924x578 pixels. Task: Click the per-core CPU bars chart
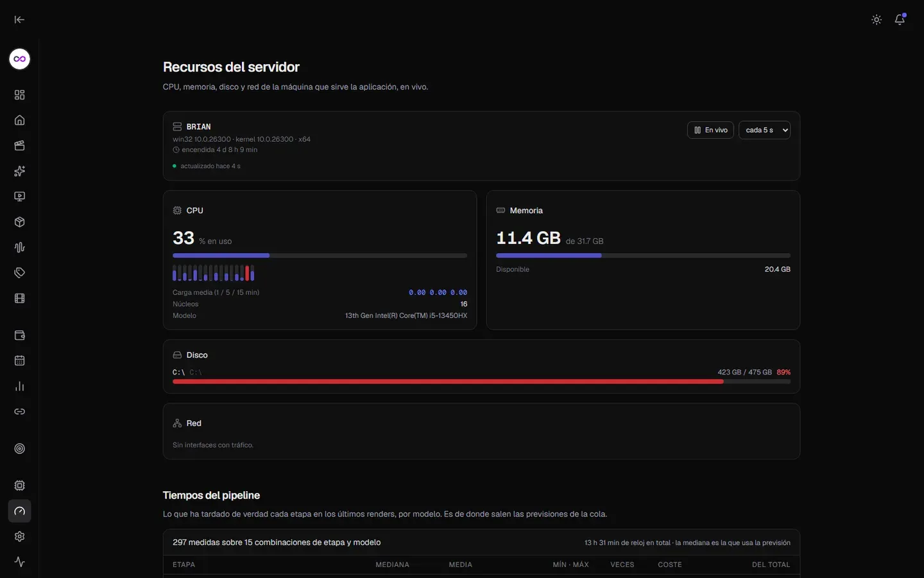[x=214, y=273]
